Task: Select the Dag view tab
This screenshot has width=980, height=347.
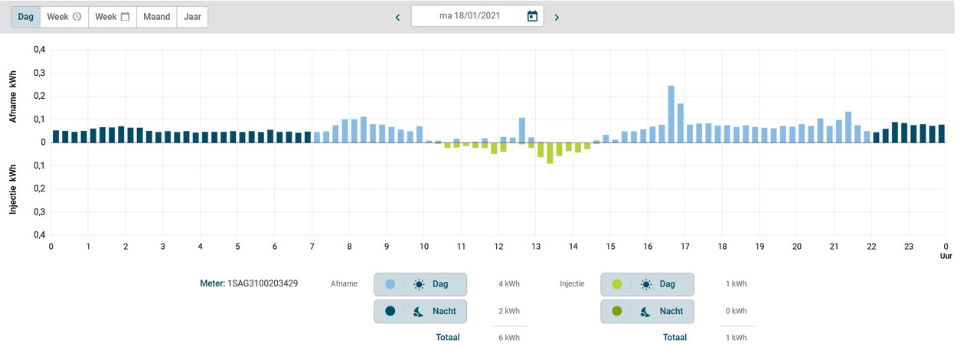Action: [x=25, y=17]
